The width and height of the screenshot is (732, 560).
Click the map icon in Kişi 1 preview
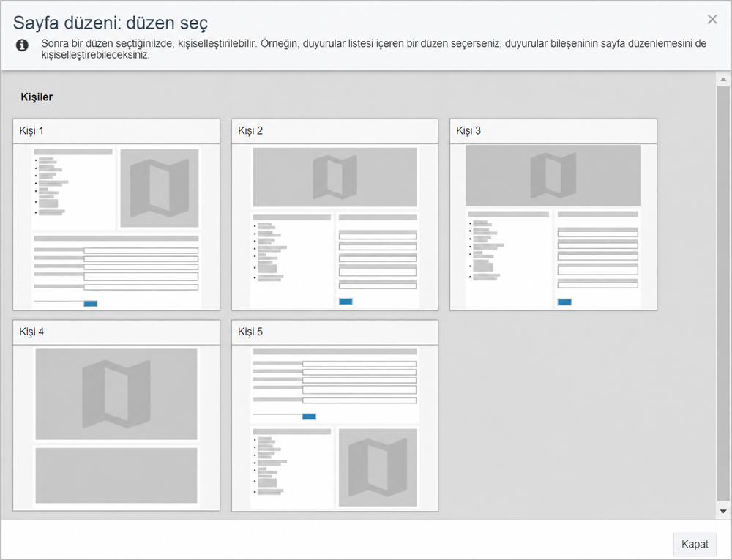159,188
